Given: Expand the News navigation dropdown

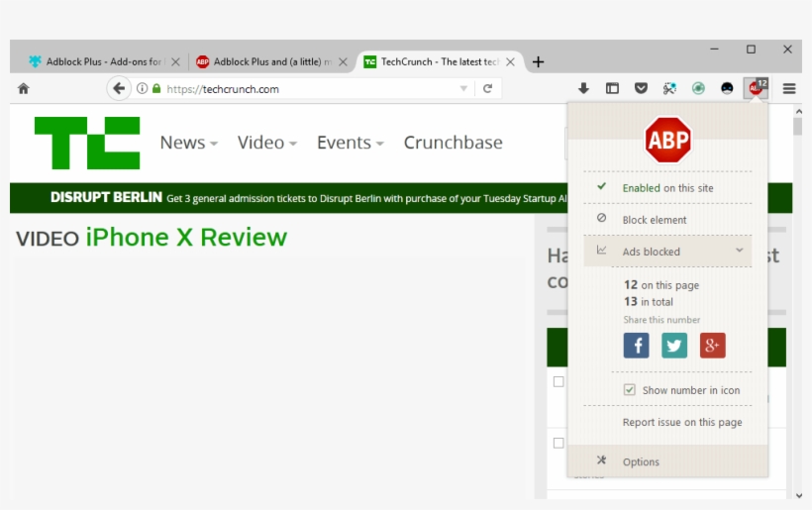Looking at the screenshot, I should click(188, 143).
